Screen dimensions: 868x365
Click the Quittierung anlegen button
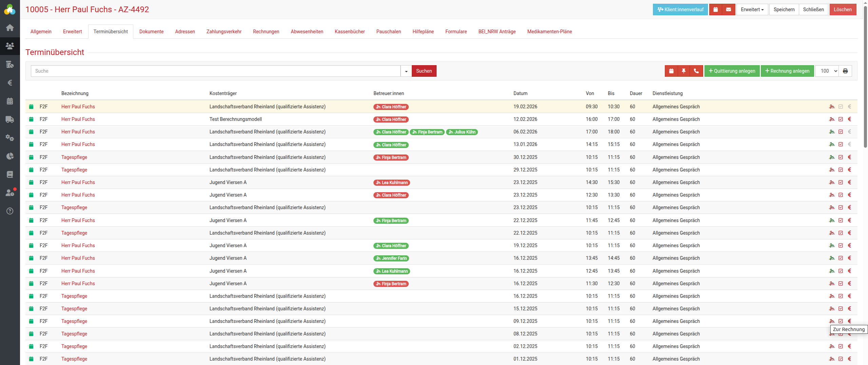pyautogui.click(x=732, y=71)
